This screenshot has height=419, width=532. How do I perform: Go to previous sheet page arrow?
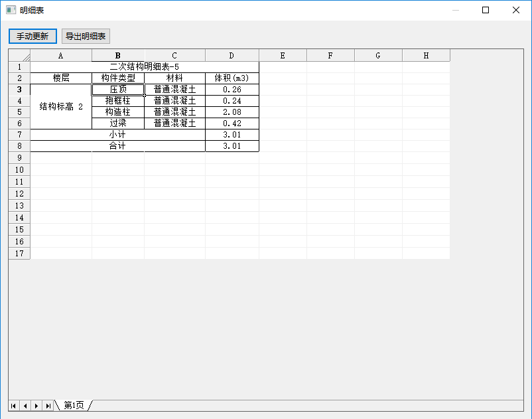pyautogui.click(x=25, y=406)
